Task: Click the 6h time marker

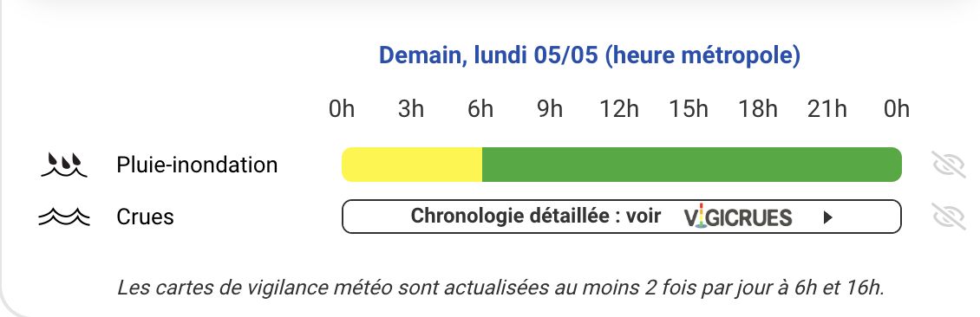Action: point(480,109)
